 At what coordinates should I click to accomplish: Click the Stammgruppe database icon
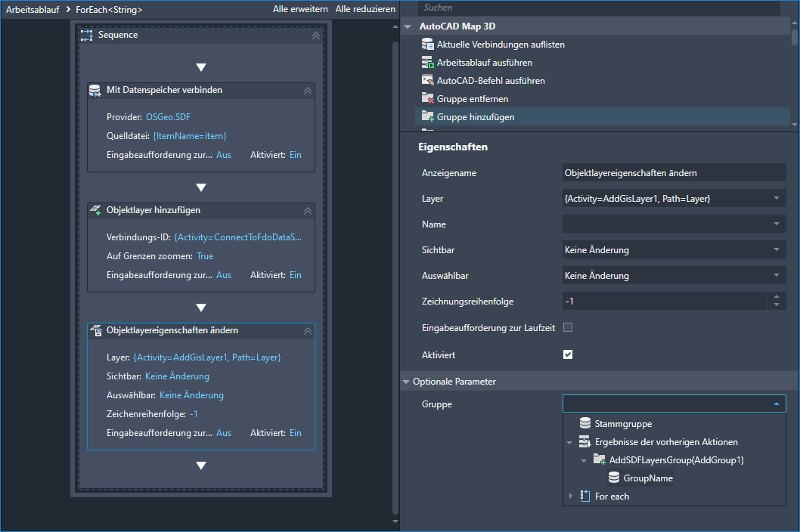(585, 423)
